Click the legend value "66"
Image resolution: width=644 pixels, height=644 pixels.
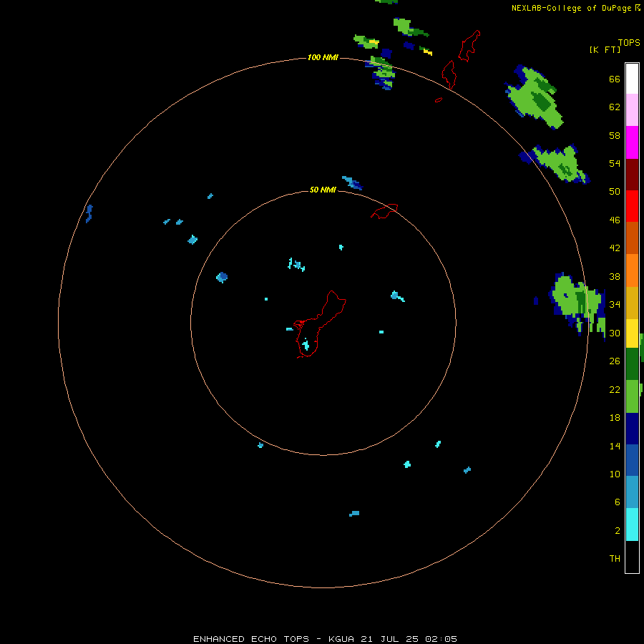[615, 79]
